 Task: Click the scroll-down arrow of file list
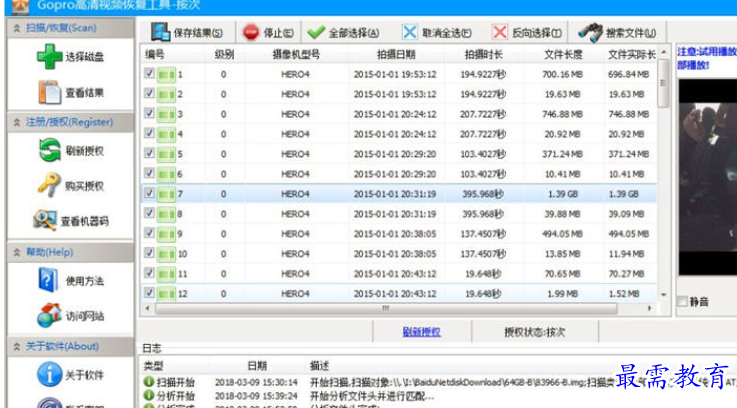coord(664,295)
